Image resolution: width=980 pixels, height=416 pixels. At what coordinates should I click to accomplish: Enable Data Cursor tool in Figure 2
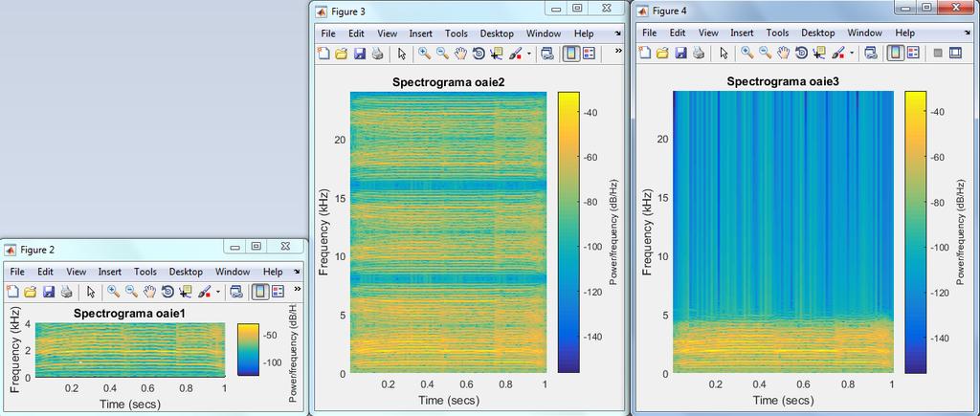click(x=185, y=292)
